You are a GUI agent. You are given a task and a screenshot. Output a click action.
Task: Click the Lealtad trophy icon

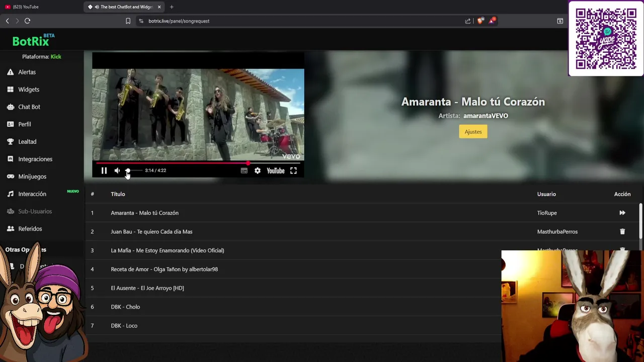(10, 142)
